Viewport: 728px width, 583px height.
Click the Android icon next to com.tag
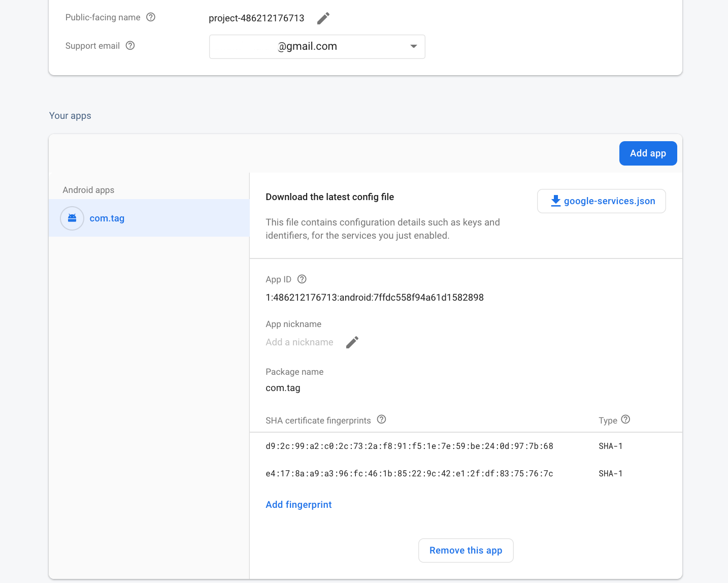tap(72, 218)
